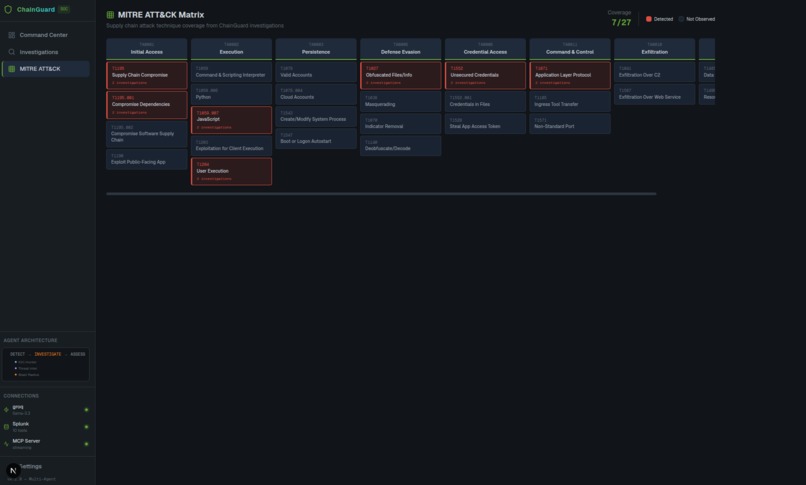Click the green status dot for Splunk
806x485 pixels.
(x=86, y=427)
